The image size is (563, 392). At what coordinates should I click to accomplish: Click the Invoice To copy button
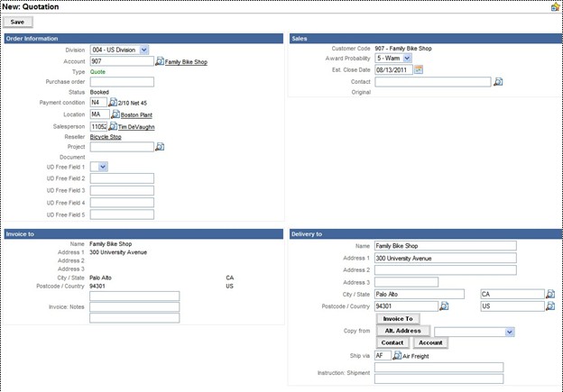[397, 319]
